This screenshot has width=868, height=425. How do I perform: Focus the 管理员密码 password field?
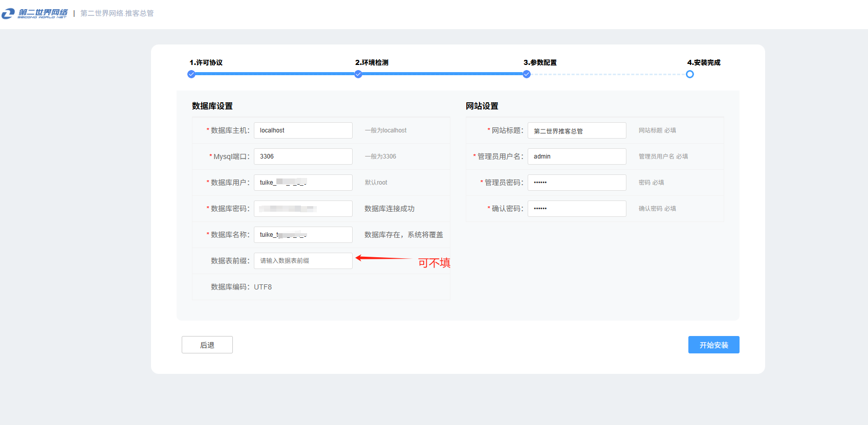click(x=577, y=183)
